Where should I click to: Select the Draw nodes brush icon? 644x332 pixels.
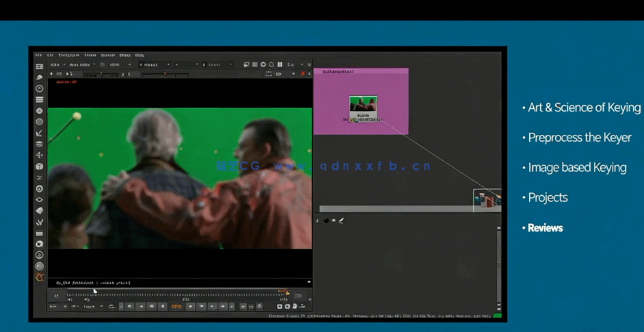pos(40,77)
